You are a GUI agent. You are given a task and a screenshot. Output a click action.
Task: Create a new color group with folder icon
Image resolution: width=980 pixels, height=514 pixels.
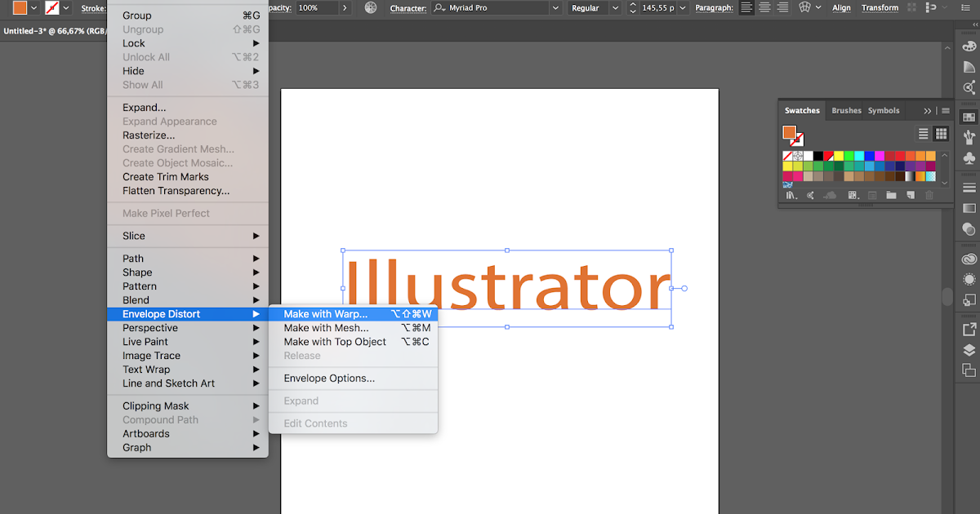pyautogui.click(x=892, y=194)
